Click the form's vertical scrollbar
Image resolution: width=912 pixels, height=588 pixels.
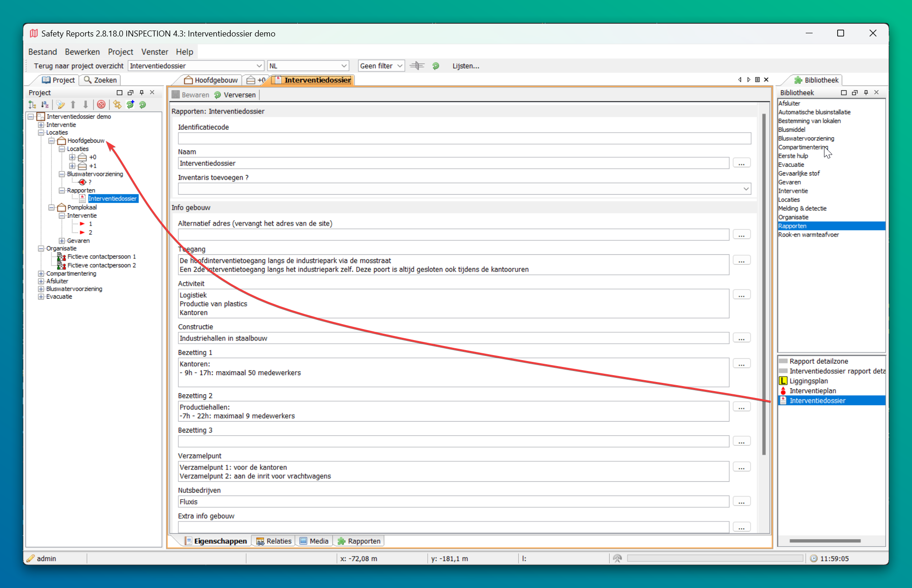point(764,283)
